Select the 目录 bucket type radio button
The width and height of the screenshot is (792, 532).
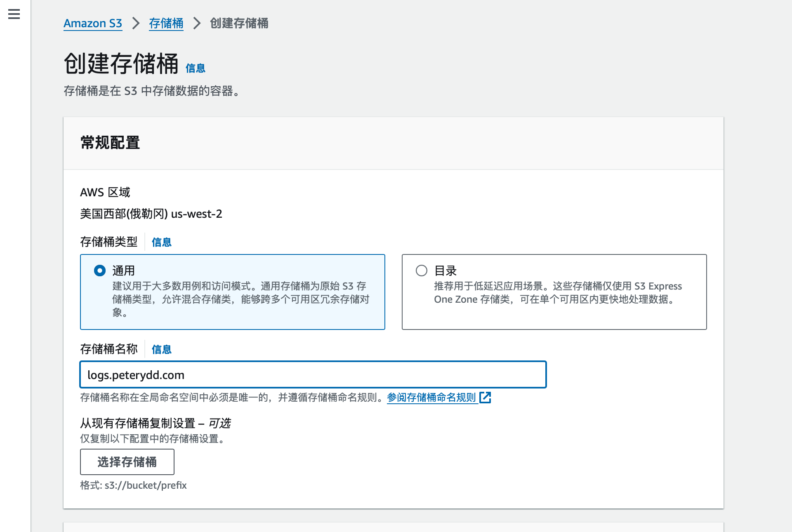pyautogui.click(x=421, y=271)
